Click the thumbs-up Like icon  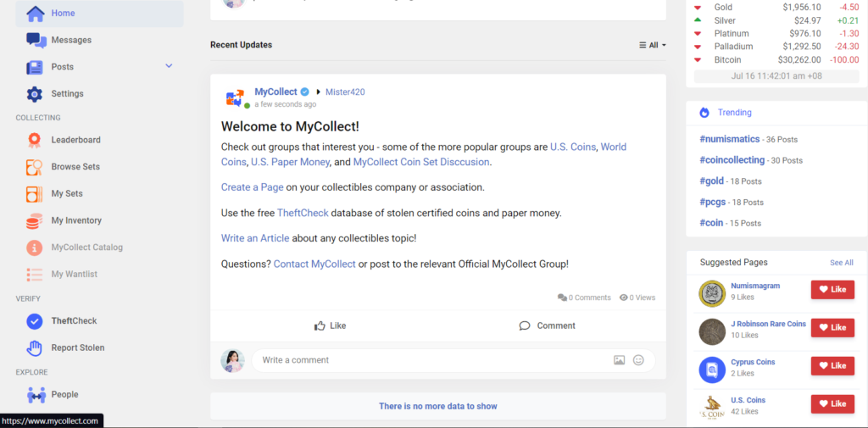(320, 325)
